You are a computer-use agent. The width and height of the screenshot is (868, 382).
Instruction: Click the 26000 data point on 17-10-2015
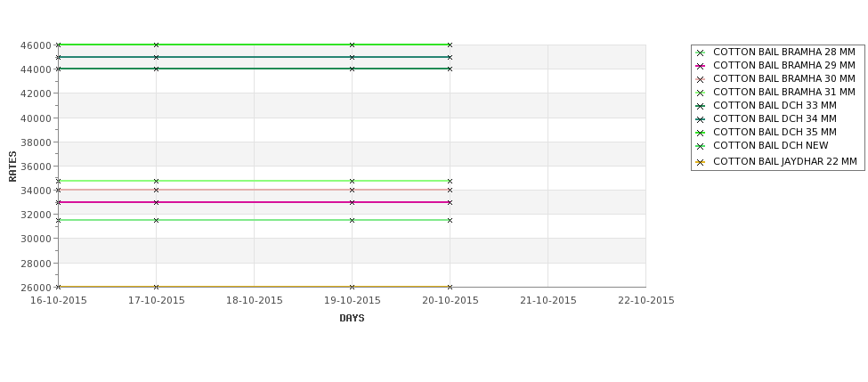(156, 287)
